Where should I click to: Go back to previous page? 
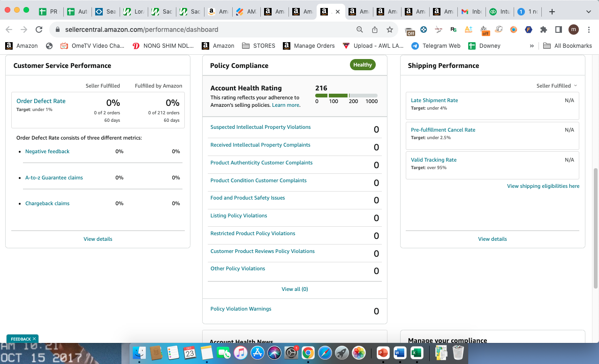(8, 30)
